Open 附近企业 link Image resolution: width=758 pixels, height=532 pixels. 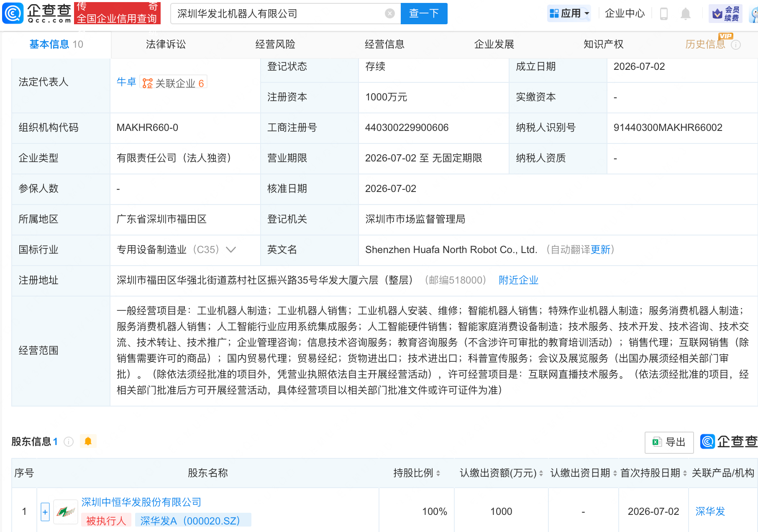click(x=518, y=280)
